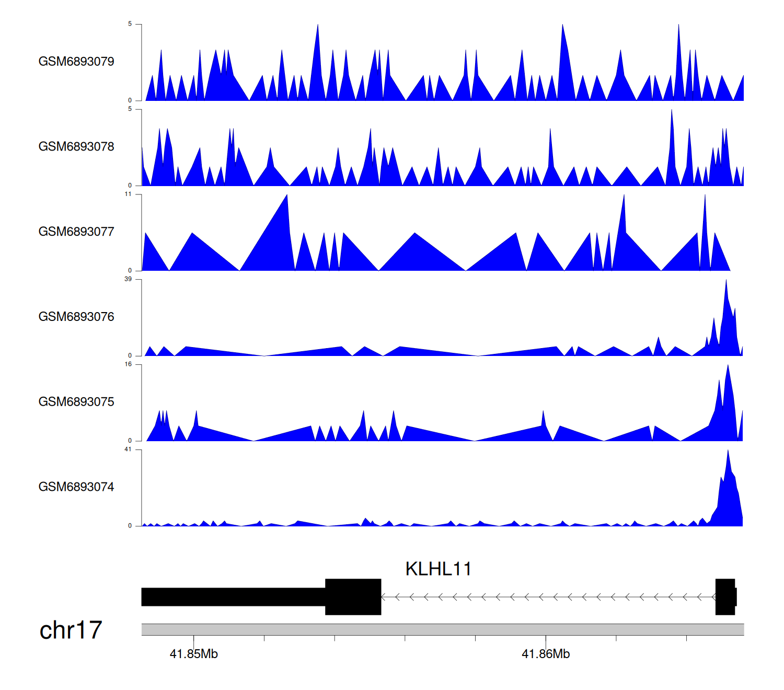Click the KLHL11 gene name
This screenshot has height=690, width=784.
pos(438,569)
